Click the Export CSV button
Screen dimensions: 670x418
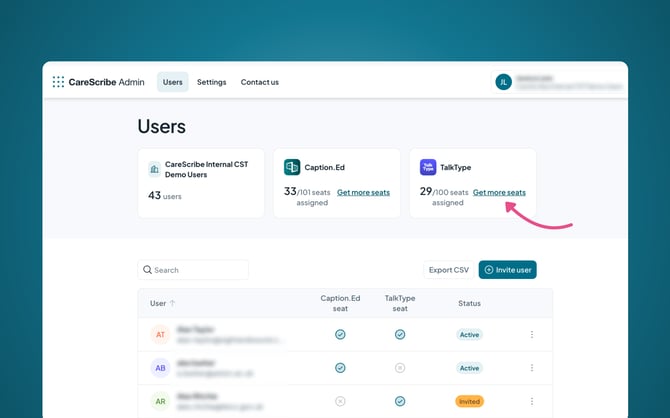point(448,270)
